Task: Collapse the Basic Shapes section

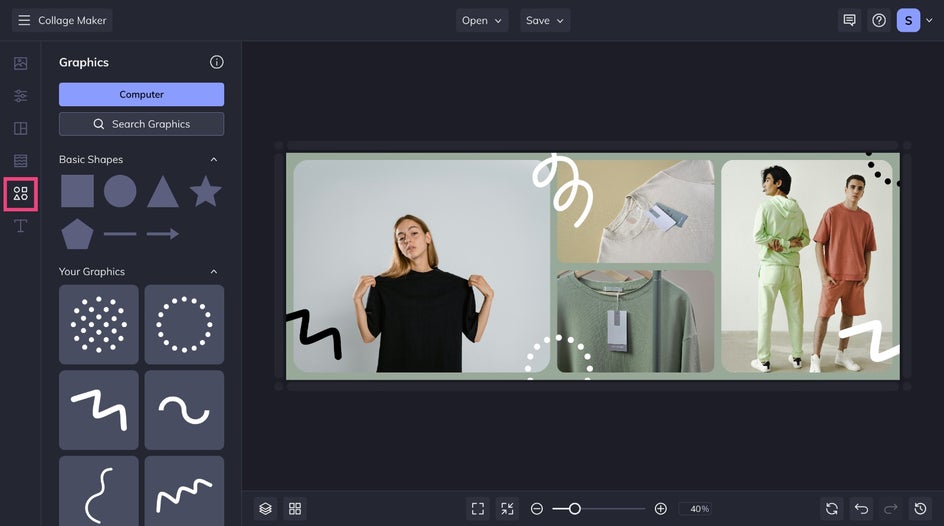Action: pyautogui.click(x=214, y=159)
